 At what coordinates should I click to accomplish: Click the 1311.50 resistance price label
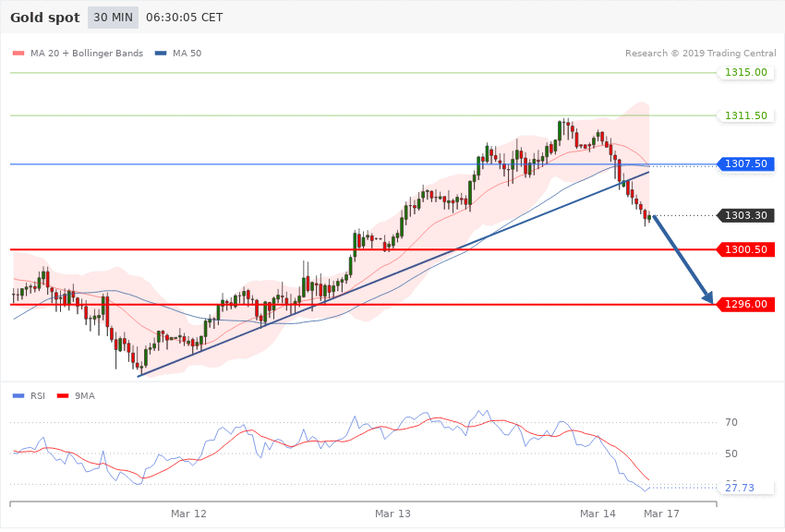[746, 115]
